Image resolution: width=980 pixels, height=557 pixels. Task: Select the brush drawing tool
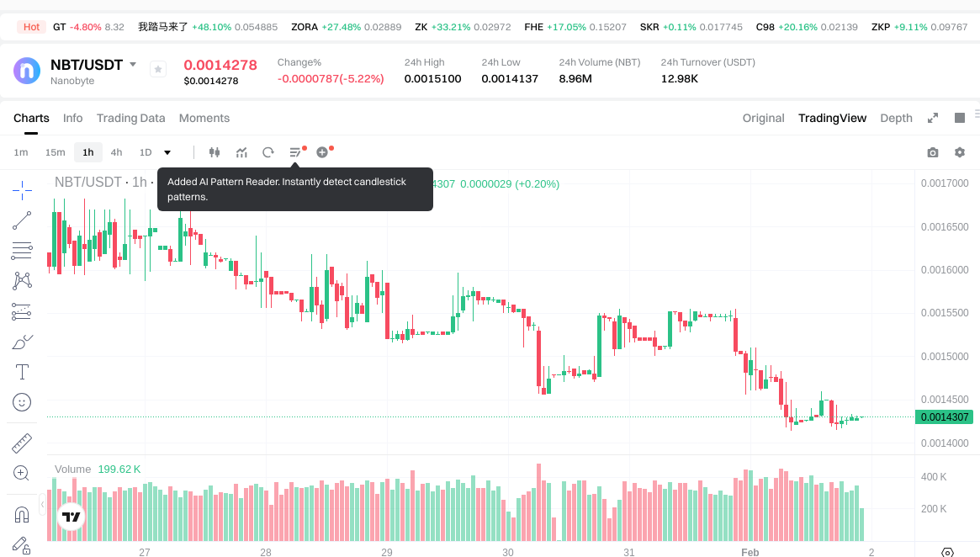click(x=22, y=342)
